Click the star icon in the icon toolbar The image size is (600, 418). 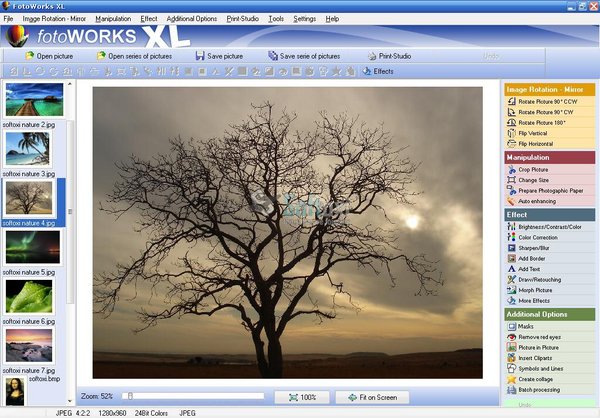tap(336, 71)
